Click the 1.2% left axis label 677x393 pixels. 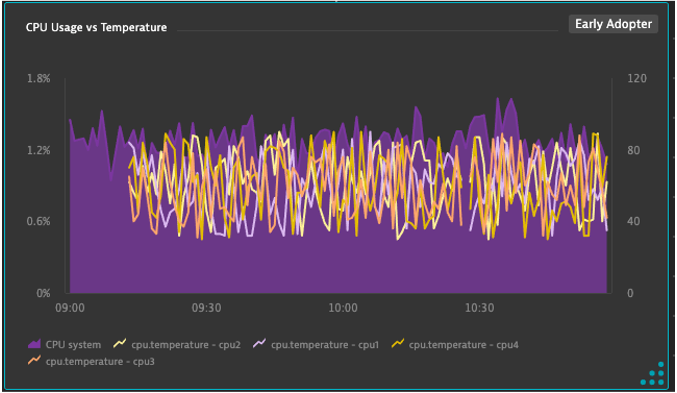pyautogui.click(x=39, y=150)
